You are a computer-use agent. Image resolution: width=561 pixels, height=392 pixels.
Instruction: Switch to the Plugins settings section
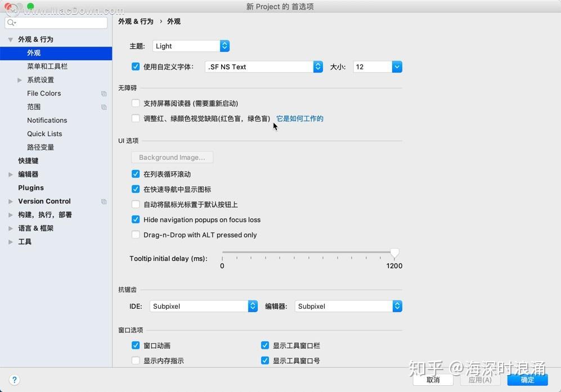pyautogui.click(x=31, y=187)
